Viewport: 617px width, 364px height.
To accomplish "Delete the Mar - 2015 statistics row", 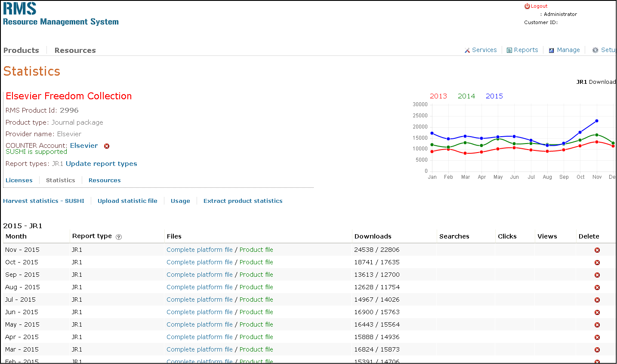I will click(597, 350).
